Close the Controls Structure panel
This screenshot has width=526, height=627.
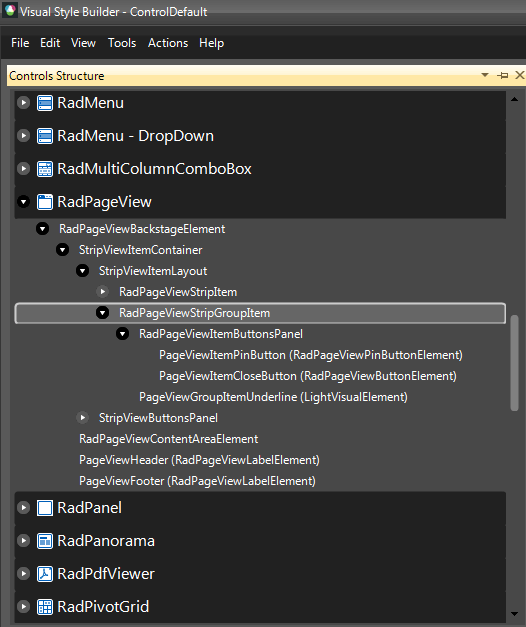(520, 75)
